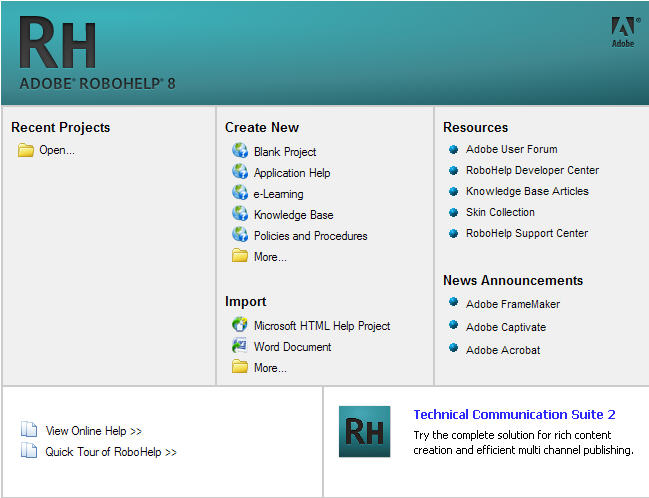Click the globe icon next to Knowledge Base
The image size is (649, 498).
pos(240,214)
